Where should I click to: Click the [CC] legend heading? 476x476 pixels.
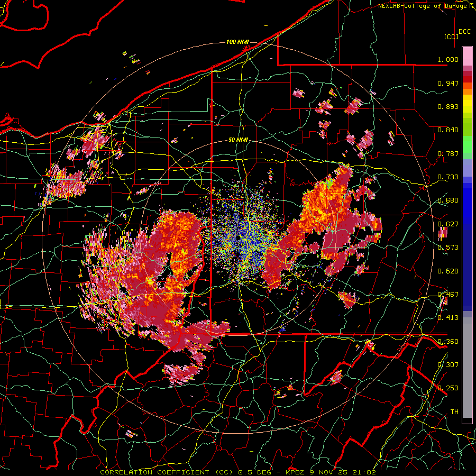click(452, 36)
